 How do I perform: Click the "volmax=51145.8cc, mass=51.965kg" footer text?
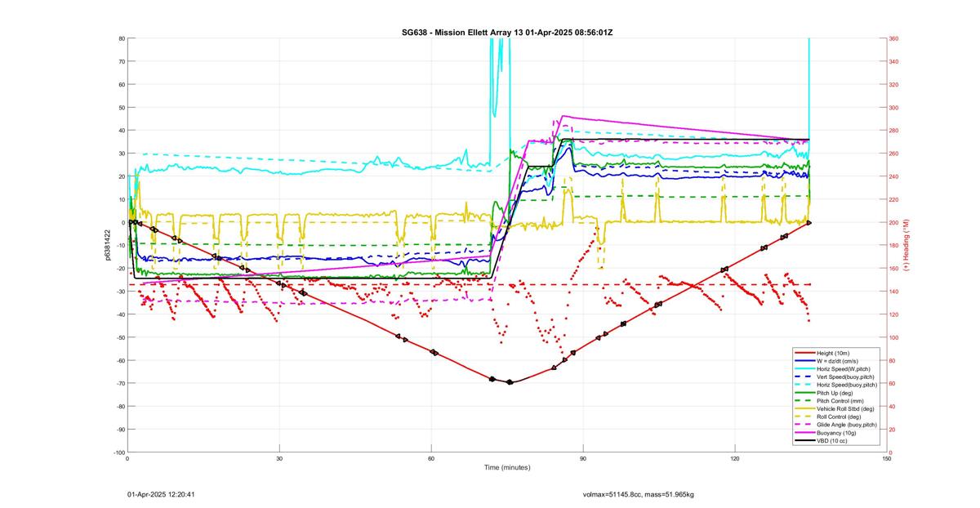point(639,494)
